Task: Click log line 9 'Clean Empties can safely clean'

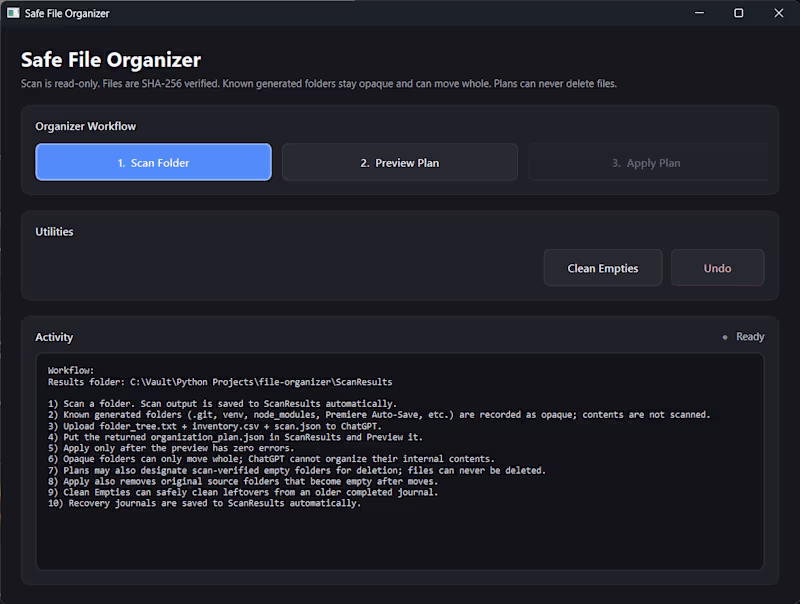Action: [x=243, y=492]
